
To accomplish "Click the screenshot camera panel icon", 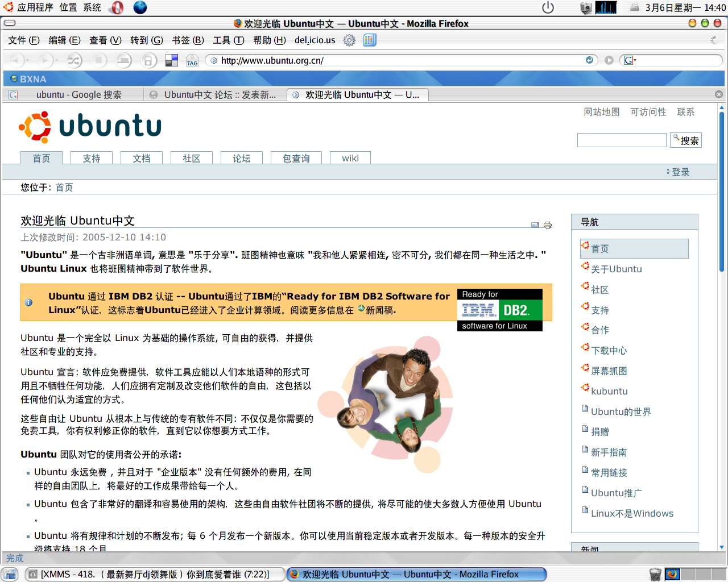I will [586, 7].
